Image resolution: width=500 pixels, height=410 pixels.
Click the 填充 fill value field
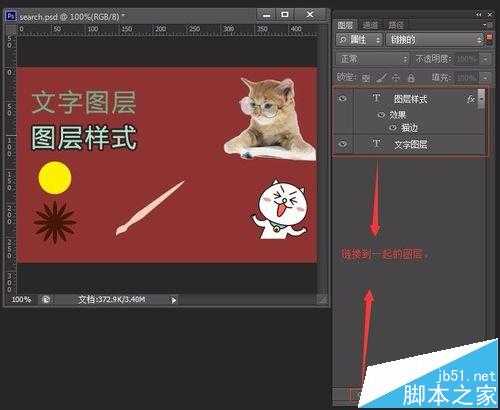pyautogui.click(x=467, y=78)
